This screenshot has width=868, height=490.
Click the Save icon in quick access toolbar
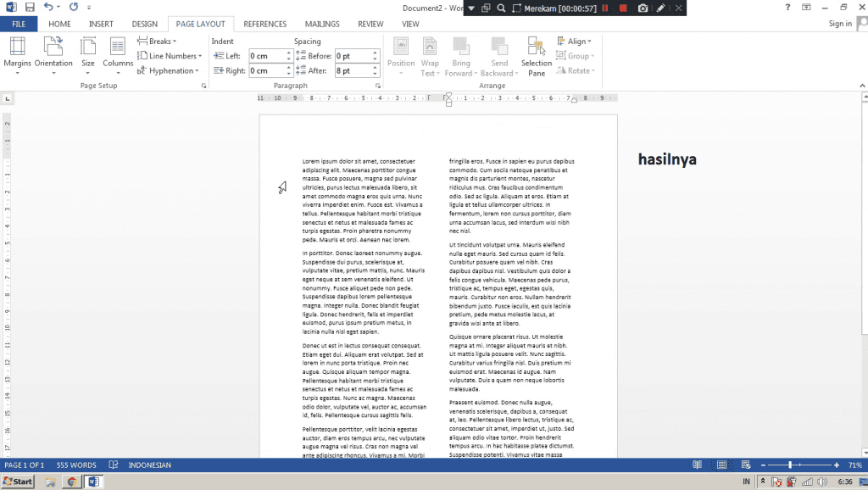click(x=29, y=7)
